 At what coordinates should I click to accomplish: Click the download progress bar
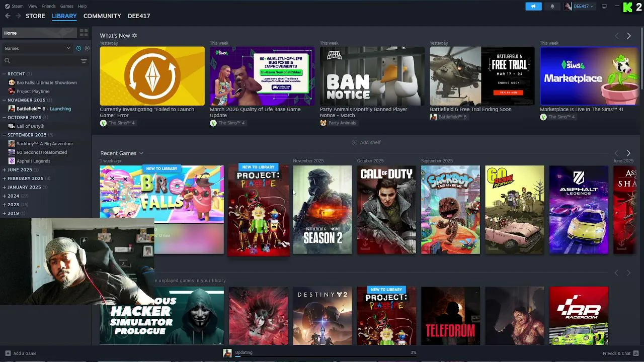(326, 356)
